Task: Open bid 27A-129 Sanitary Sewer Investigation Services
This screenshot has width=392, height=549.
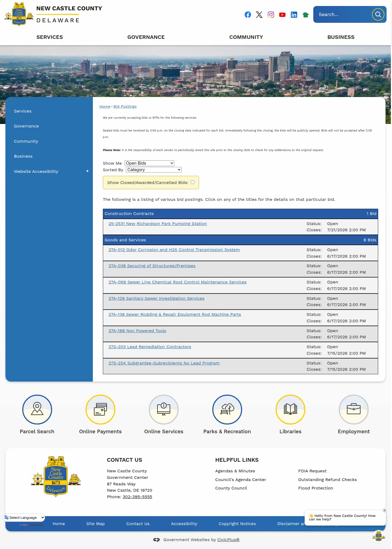Action: point(156,298)
